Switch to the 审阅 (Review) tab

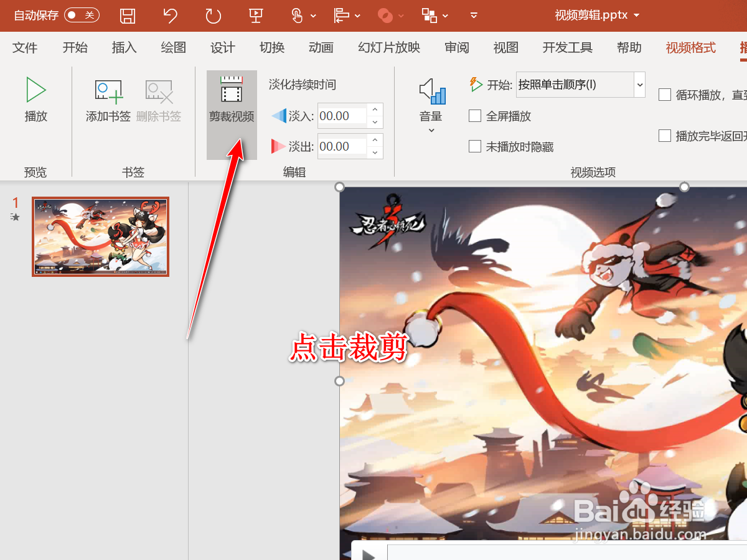coord(456,48)
